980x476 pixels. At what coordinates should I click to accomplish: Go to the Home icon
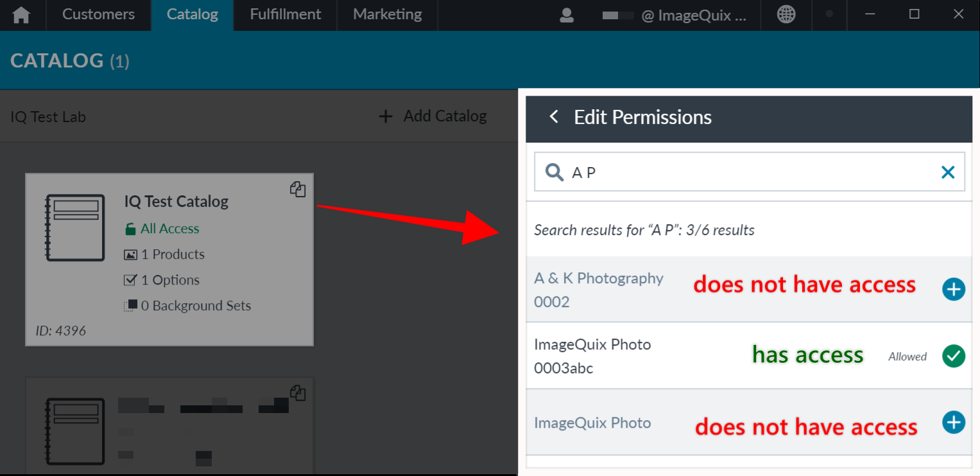[x=21, y=15]
